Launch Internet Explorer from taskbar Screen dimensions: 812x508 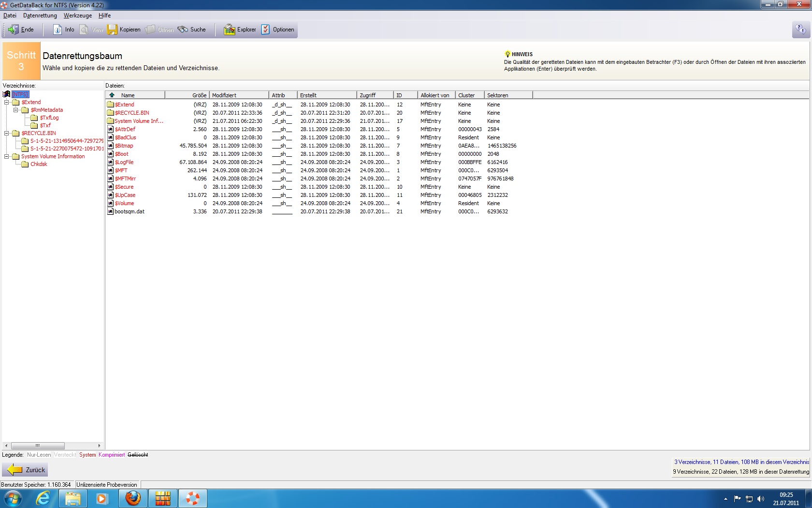click(43, 498)
